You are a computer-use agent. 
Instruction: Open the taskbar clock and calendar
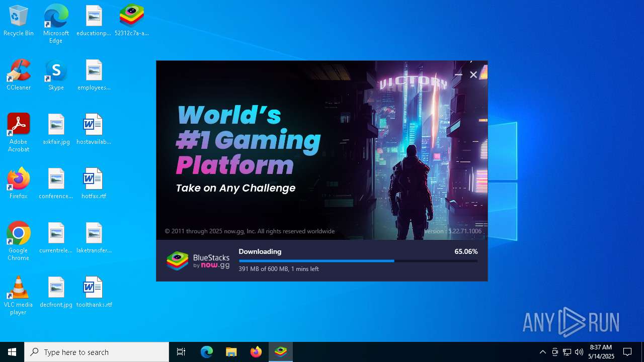pyautogui.click(x=601, y=352)
